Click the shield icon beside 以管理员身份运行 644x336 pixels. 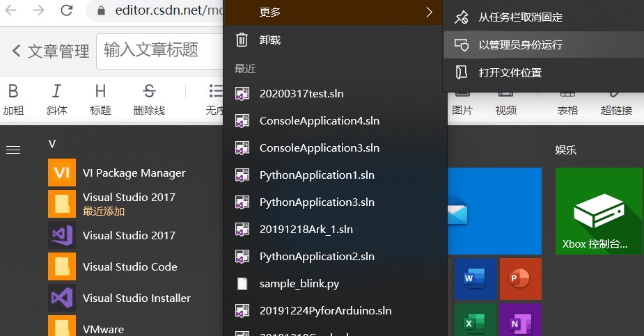coord(461,45)
